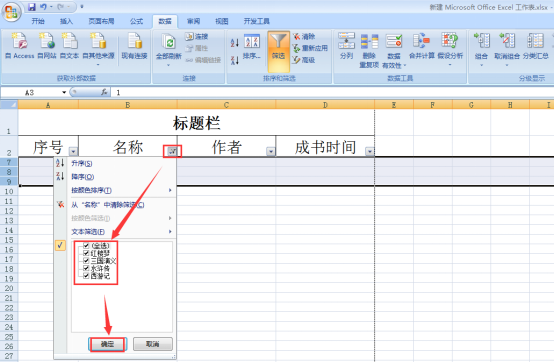
Task: Click the 标题栏 title cell
Action: coord(196,123)
